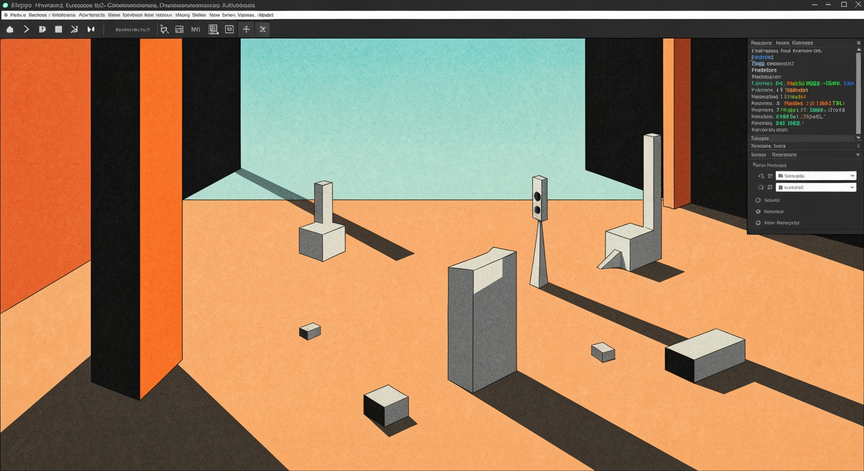
Task: Select the first radio option in panel
Action: click(758, 200)
